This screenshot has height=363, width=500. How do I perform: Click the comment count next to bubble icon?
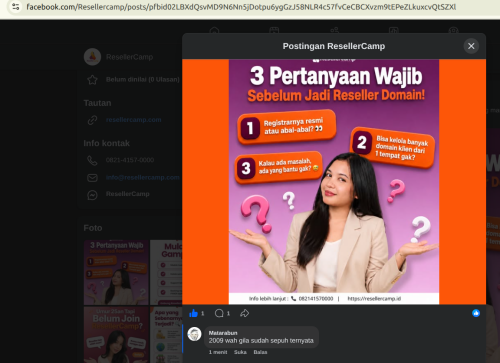pos(228,314)
